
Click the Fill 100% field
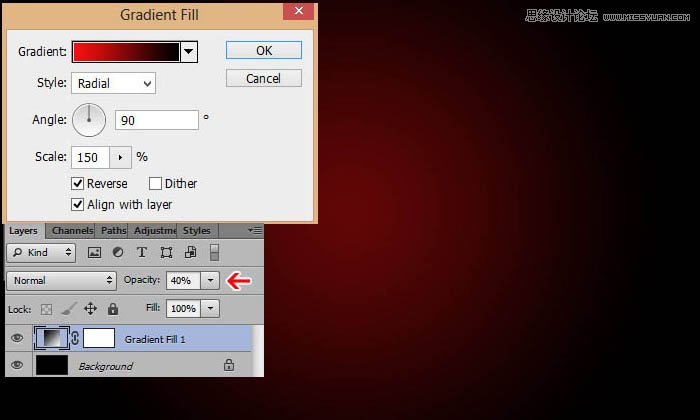click(x=183, y=308)
